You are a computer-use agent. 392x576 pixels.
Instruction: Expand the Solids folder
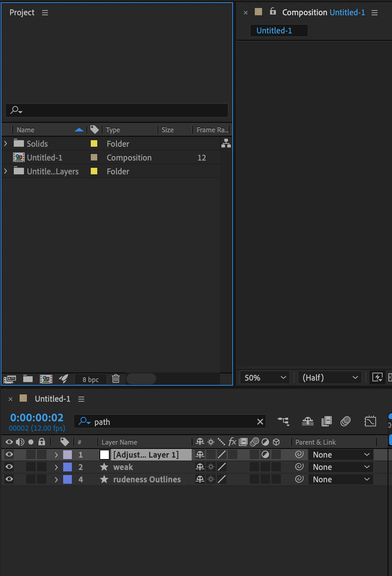pos(5,143)
